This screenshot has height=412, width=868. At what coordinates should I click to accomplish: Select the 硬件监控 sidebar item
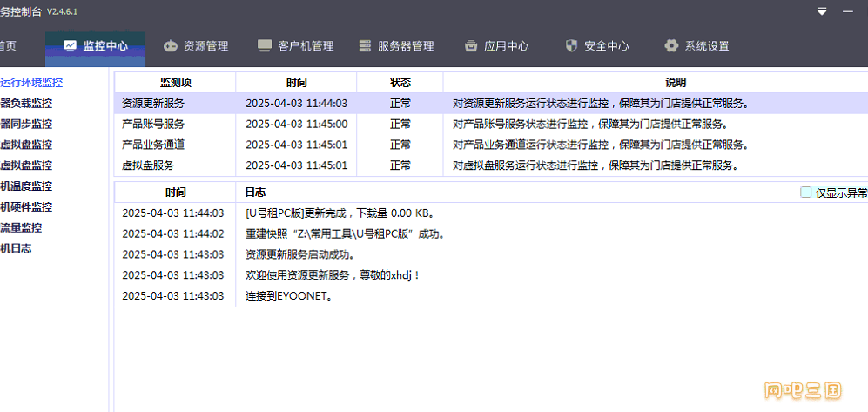tap(27, 207)
